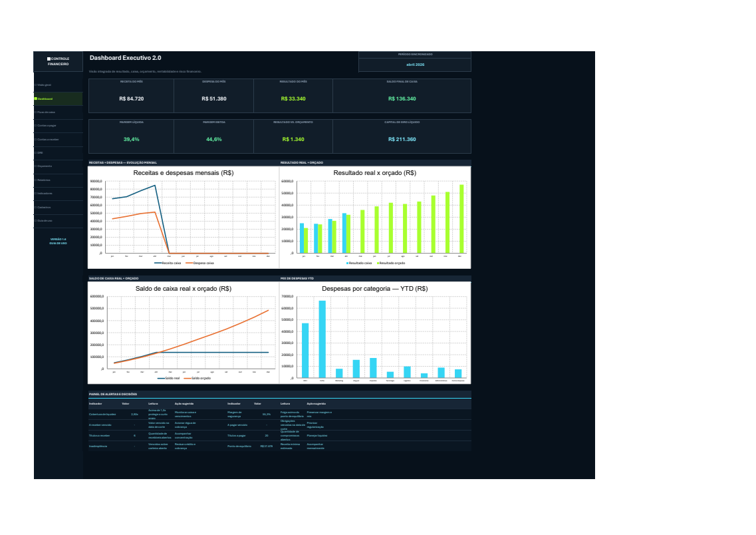The height and width of the screenshot is (535, 756).
Task: Click the Resultado caixa legend entry
Action: (358, 263)
